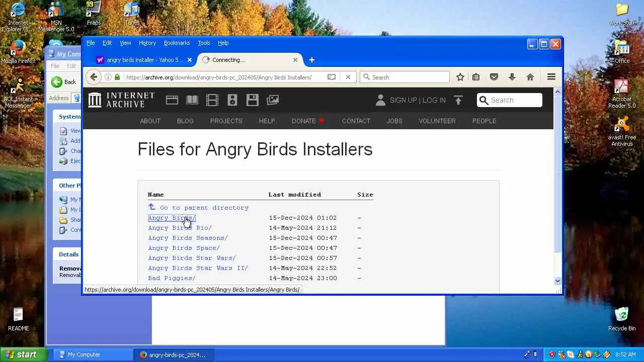Click the SIGN UP link
The height and width of the screenshot is (362, 644).
coord(404,100)
